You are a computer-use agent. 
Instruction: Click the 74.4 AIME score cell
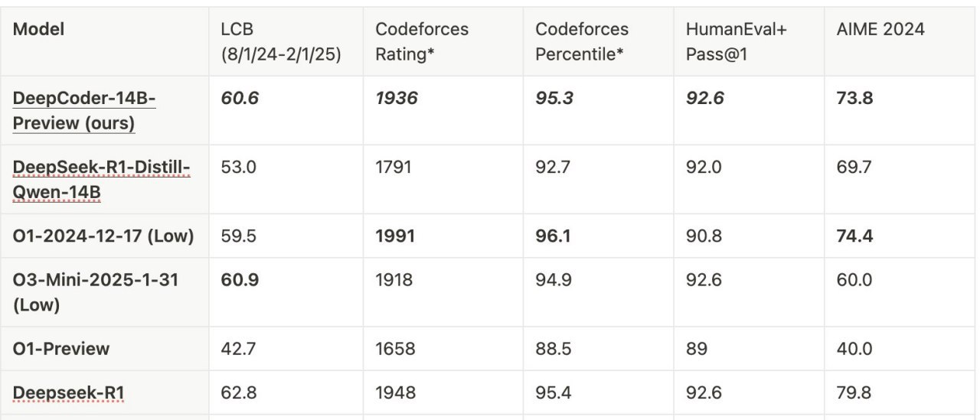pos(854,236)
